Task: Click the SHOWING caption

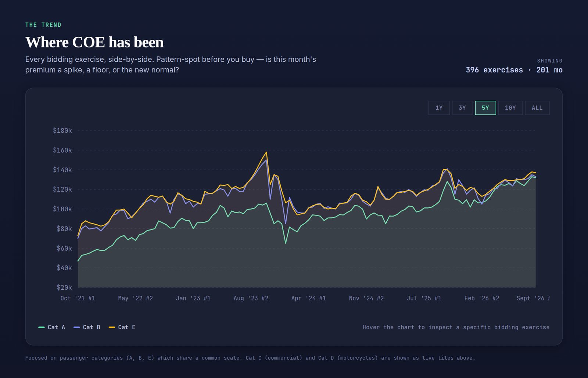Action: pos(550,61)
